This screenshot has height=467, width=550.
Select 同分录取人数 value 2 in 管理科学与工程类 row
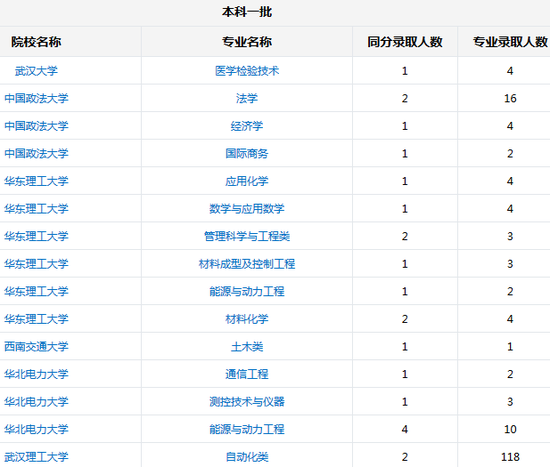405,236
